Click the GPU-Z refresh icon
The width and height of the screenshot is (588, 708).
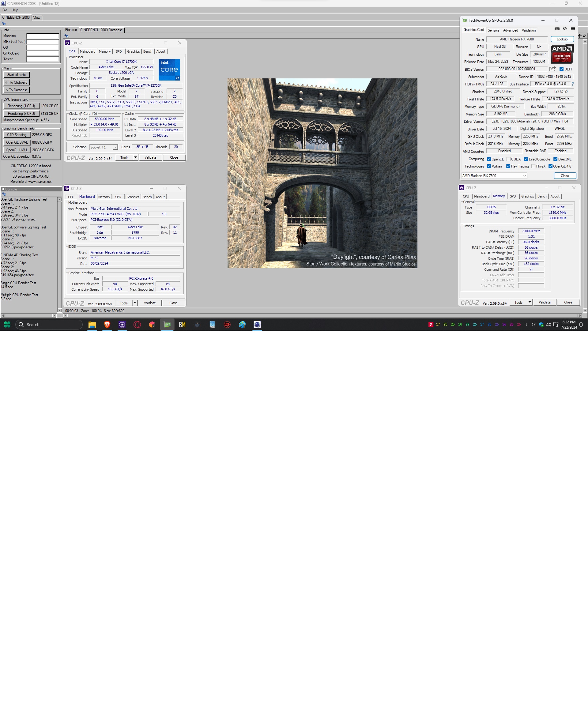(x=565, y=29)
